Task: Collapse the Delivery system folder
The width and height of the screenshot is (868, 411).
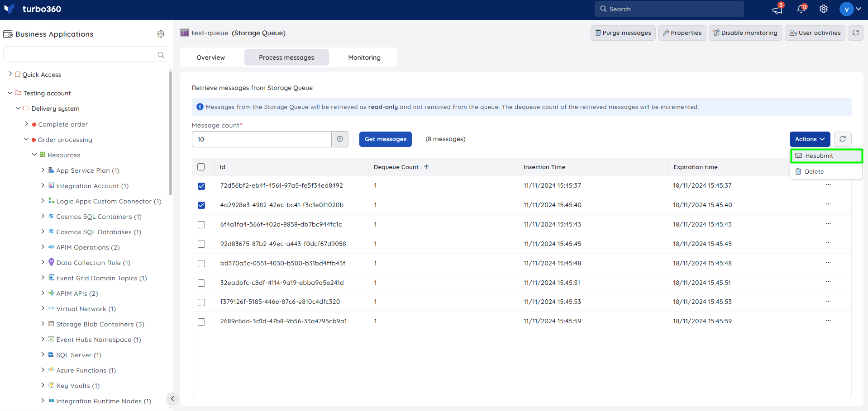Action: tap(18, 108)
